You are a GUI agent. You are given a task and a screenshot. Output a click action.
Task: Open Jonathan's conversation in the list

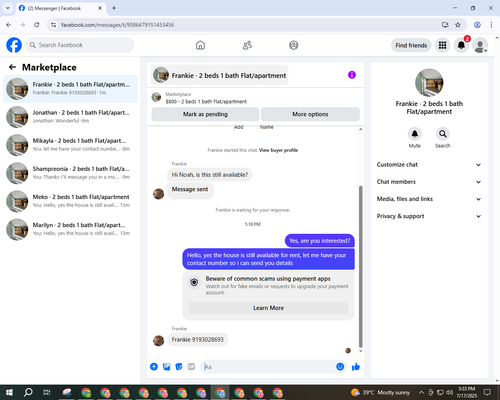(70, 117)
